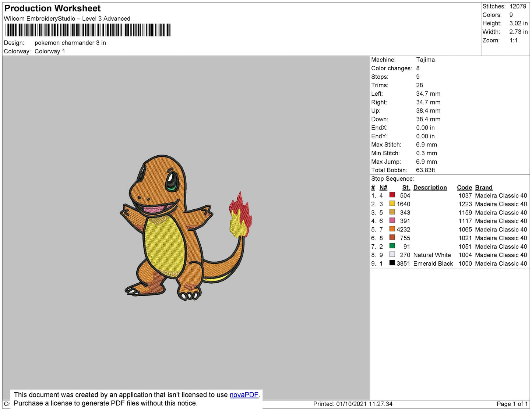Screen dimensions: 532x411
Task: Click the St. column header
Action: (406, 188)
